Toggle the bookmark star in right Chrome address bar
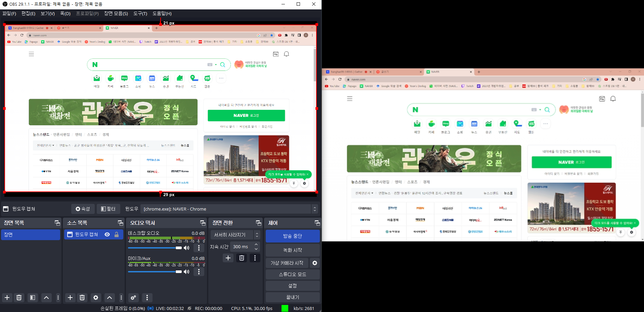The image size is (644, 312). [598, 80]
